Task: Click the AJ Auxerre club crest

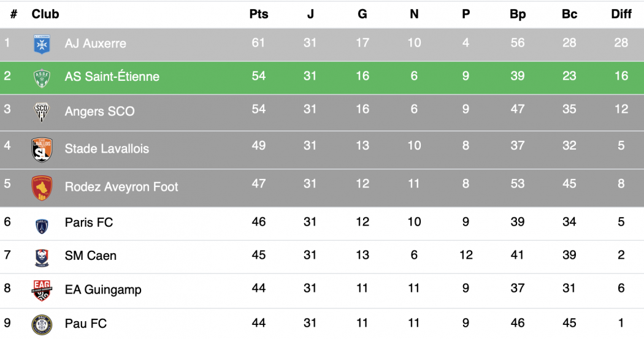Action: tap(42, 44)
